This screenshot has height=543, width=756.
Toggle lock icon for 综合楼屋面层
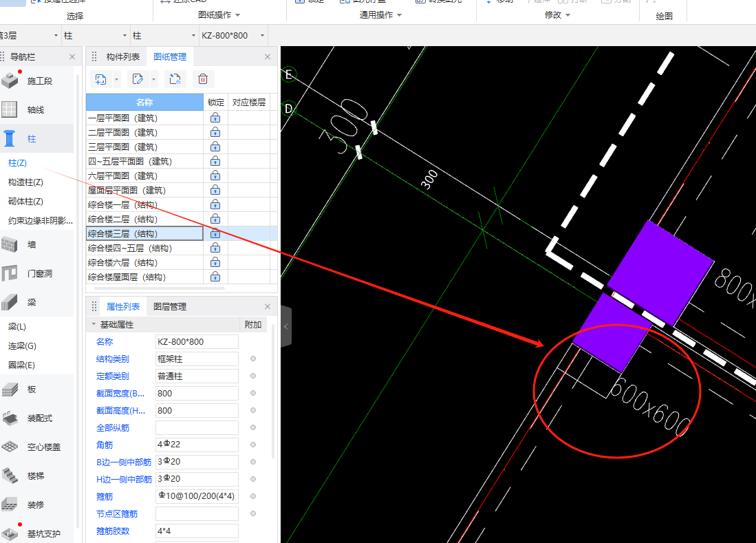[215, 277]
